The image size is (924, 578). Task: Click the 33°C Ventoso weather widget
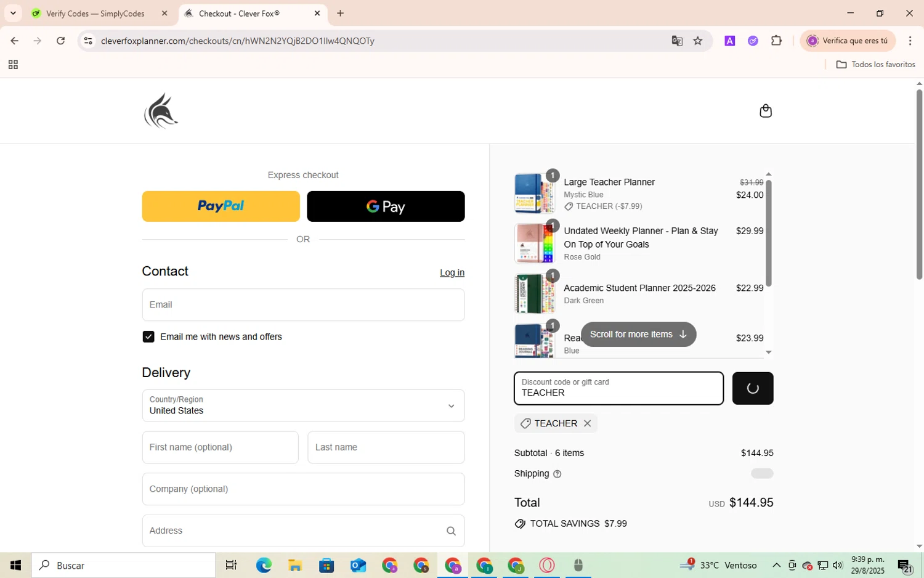719,565
